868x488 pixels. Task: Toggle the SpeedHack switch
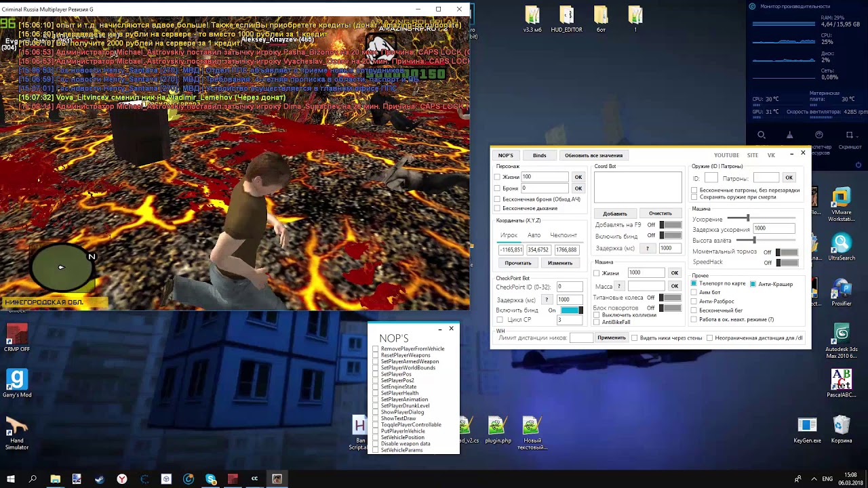pyautogui.click(x=787, y=262)
